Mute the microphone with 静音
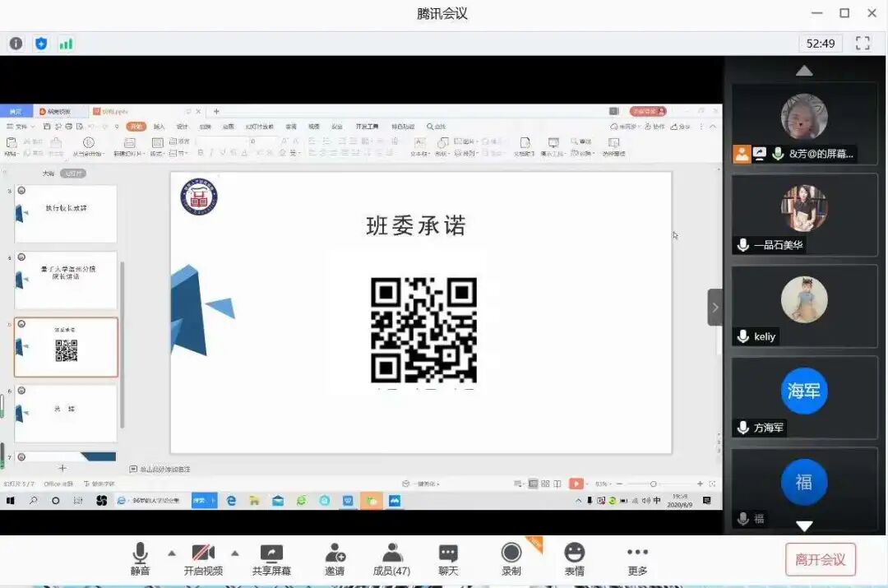Viewport: 888px width, 588px height. pyautogui.click(x=140, y=558)
